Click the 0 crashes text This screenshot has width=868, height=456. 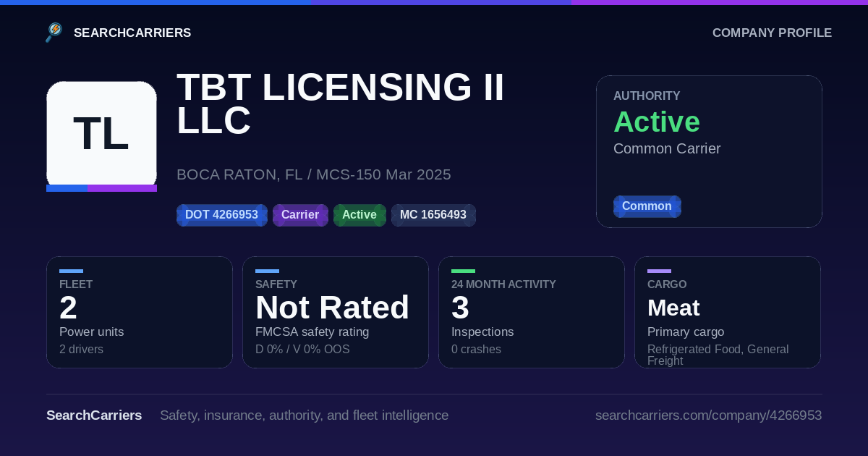click(x=476, y=350)
